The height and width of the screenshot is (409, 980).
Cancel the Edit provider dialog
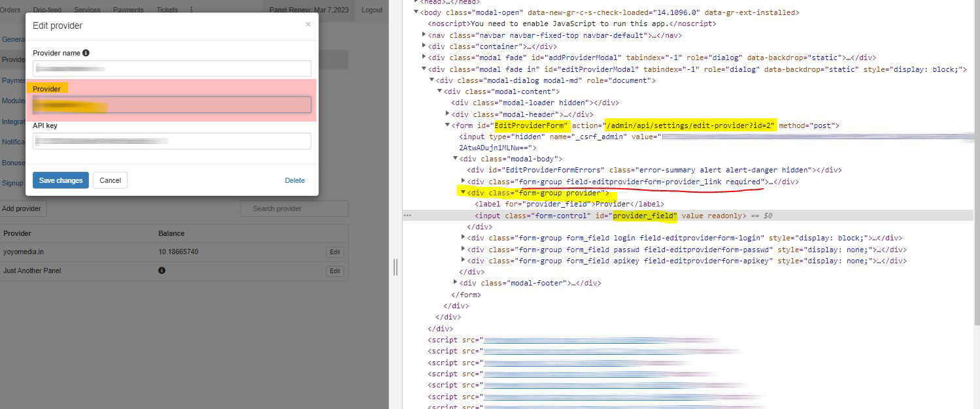110,180
